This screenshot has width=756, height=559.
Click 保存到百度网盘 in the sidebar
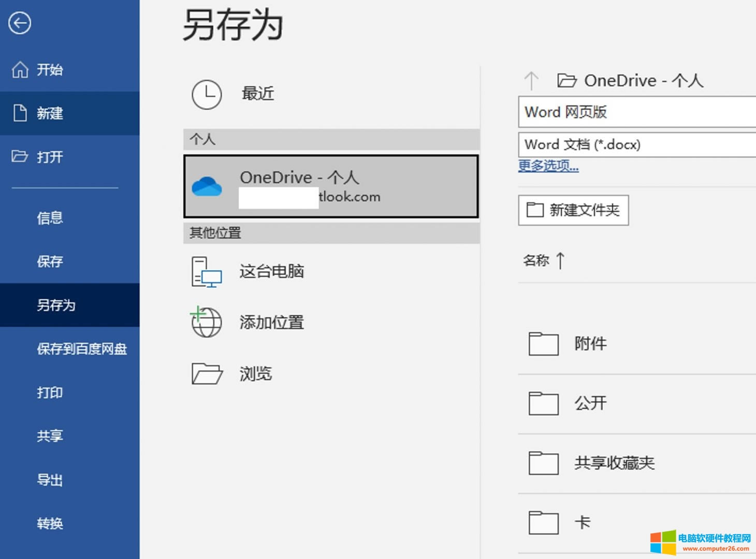coord(82,349)
